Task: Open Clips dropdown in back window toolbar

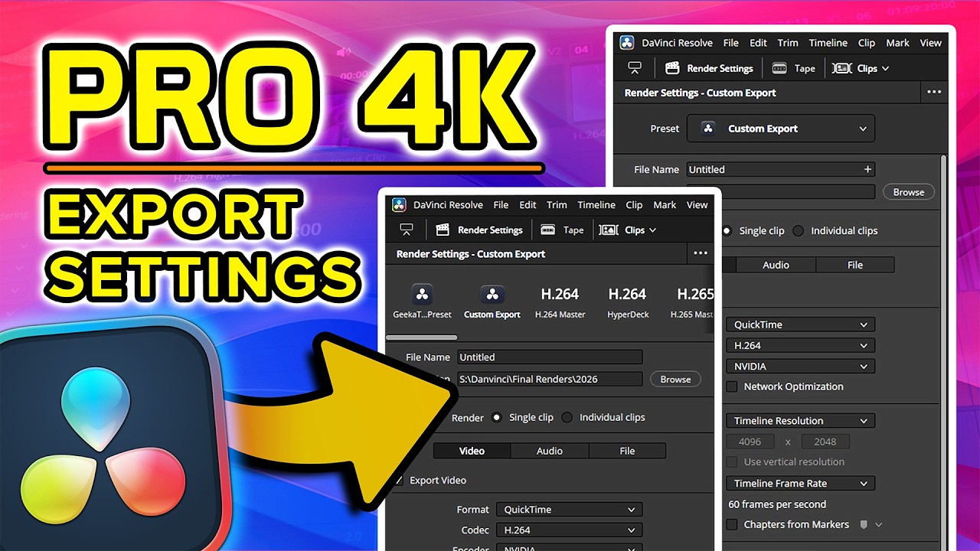Action: [x=861, y=68]
